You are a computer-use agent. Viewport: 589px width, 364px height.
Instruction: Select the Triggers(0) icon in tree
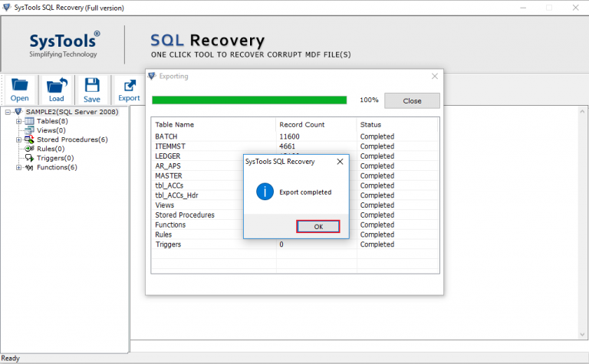pyautogui.click(x=29, y=158)
